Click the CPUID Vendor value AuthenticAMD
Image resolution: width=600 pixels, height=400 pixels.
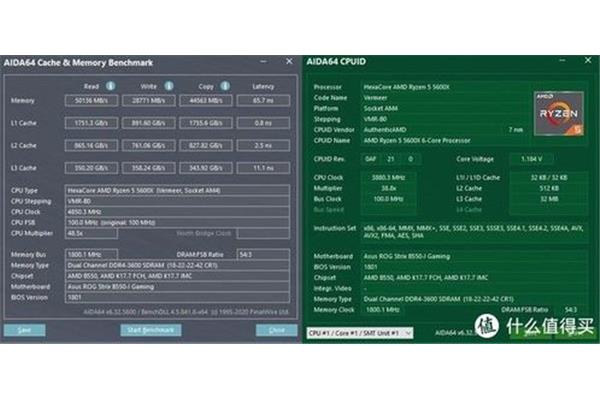[x=385, y=130]
